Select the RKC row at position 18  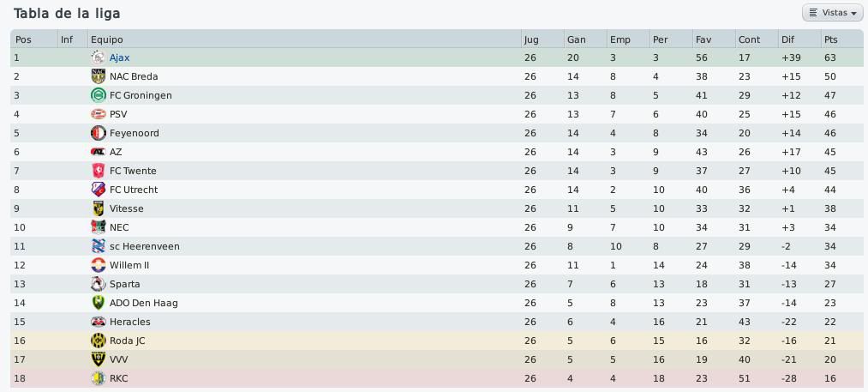pyautogui.click(x=437, y=377)
